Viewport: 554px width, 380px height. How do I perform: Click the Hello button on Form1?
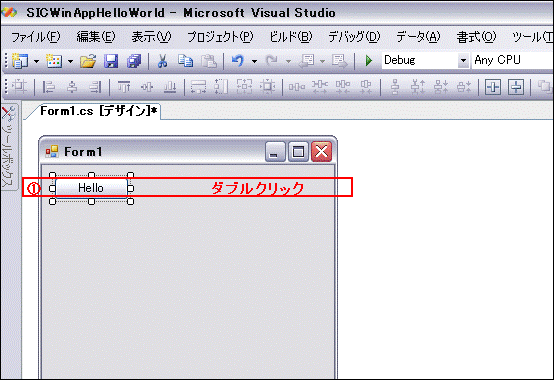(91, 188)
